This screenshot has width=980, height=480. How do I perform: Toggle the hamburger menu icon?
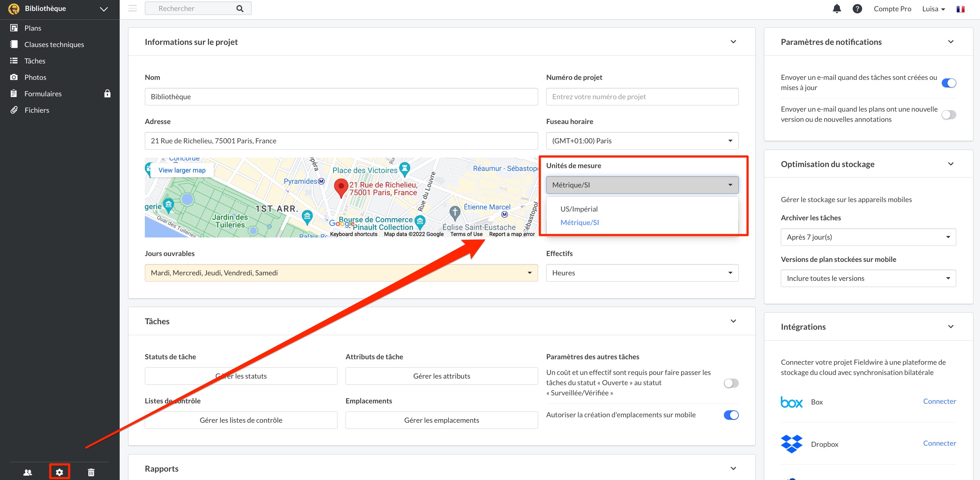pos(132,8)
